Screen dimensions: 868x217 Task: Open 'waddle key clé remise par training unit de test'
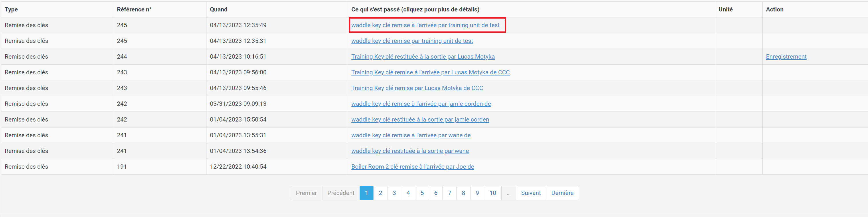click(412, 41)
